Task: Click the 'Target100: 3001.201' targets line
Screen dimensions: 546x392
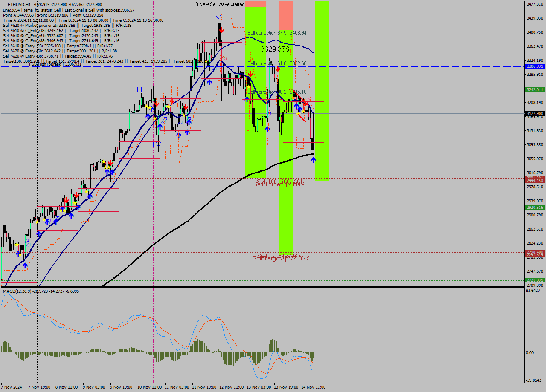Action: tap(107, 61)
